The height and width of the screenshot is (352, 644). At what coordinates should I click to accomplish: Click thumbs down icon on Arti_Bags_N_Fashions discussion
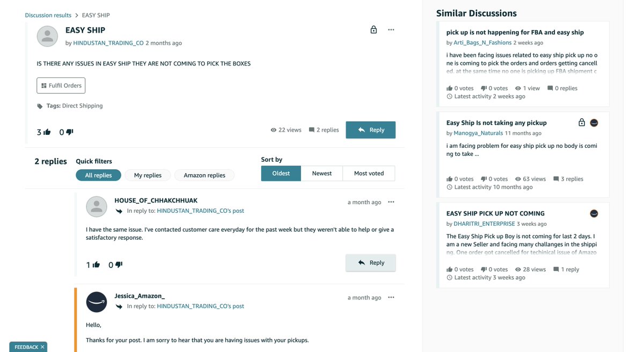pos(484,88)
